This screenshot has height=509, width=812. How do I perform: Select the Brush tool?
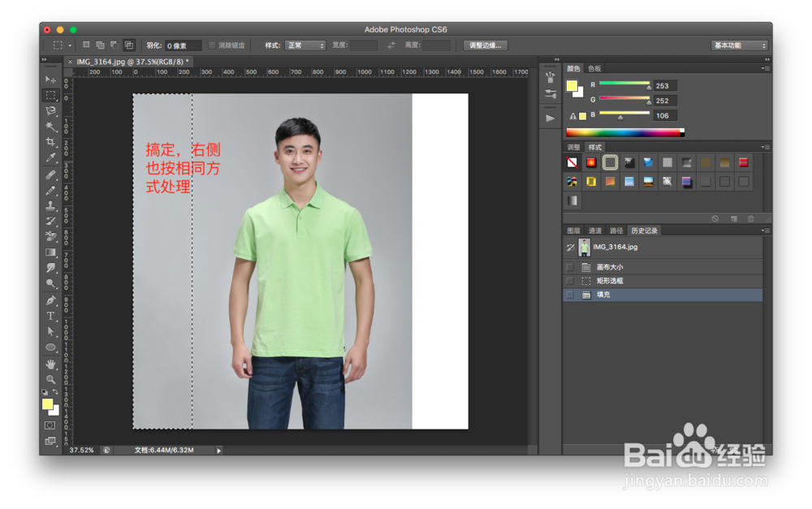(50, 191)
